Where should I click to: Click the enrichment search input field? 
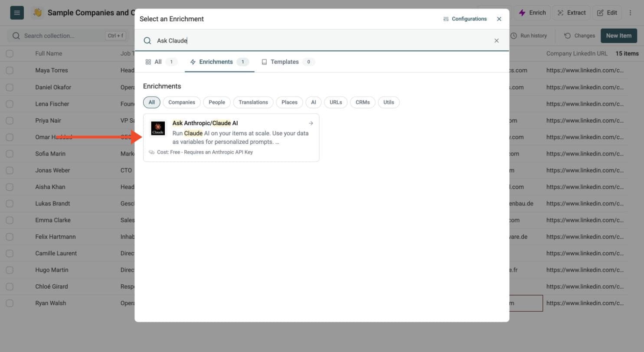(322, 40)
